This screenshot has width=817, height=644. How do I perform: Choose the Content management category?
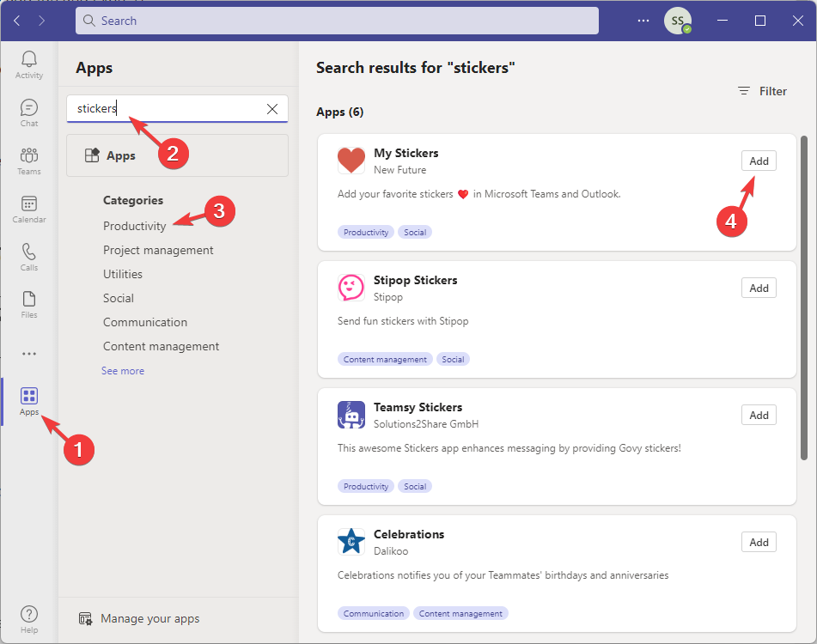pyautogui.click(x=161, y=346)
